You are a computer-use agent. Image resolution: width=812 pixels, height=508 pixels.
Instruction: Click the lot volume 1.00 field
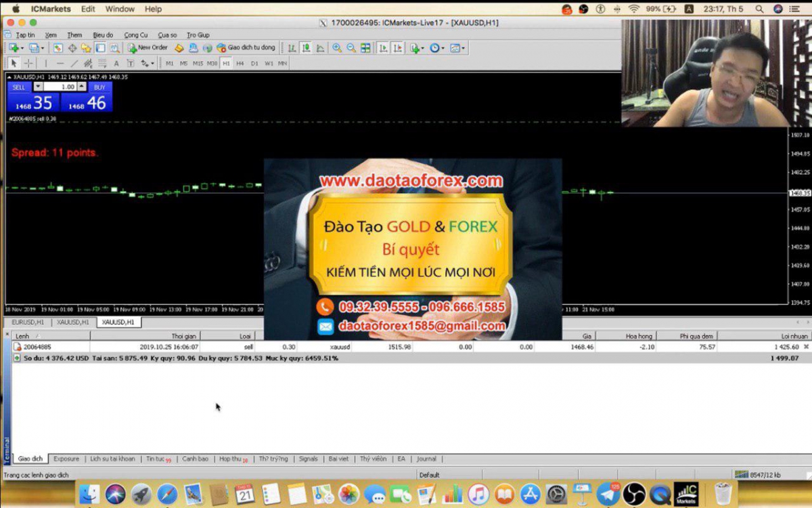click(x=60, y=87)
